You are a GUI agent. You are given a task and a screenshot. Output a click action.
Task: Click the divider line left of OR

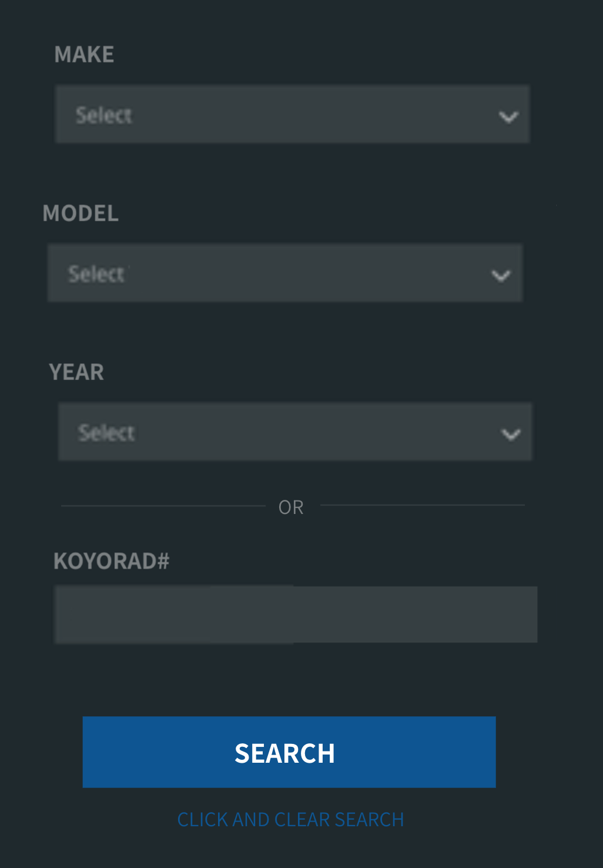pos(163,505)
